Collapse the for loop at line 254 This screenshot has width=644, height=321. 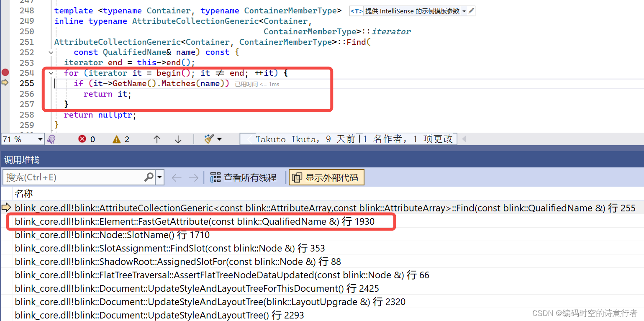tap(51, 73)
